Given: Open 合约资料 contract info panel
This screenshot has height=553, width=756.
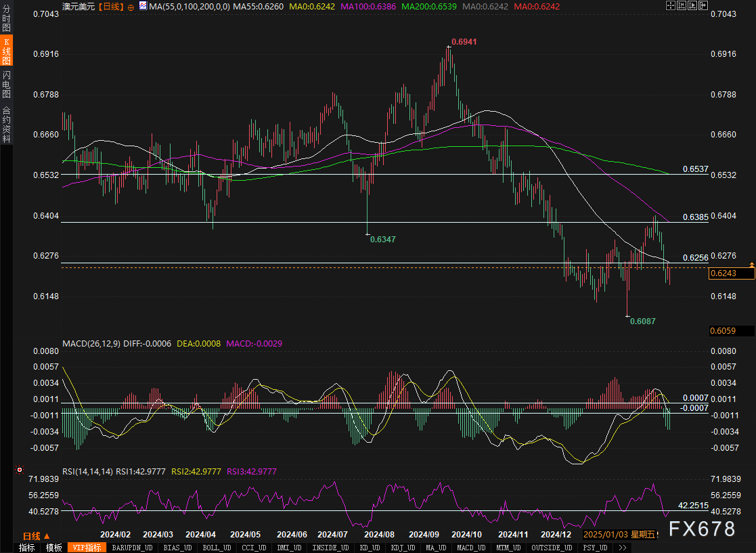Looking at the screenshot, I should [x=6, y=124].
